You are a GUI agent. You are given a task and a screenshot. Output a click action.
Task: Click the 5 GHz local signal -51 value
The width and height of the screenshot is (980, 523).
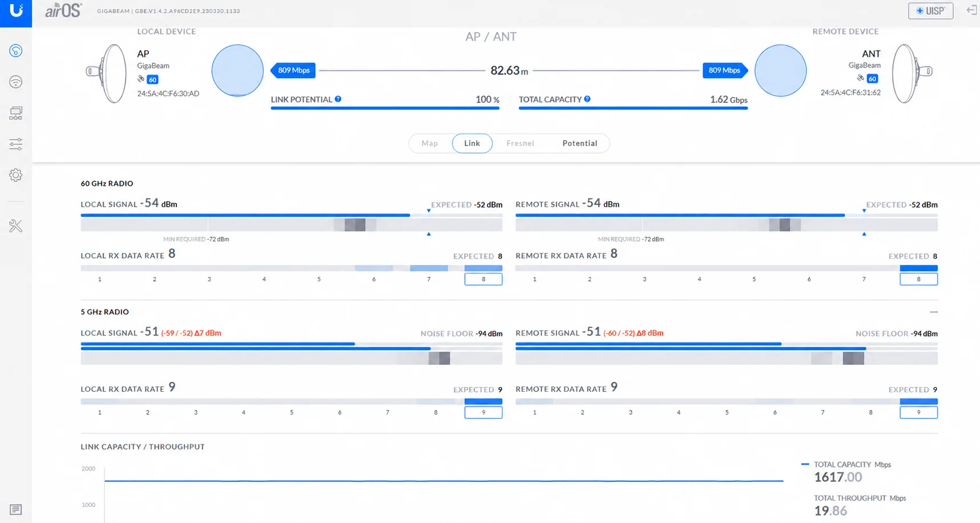point(149,332)
